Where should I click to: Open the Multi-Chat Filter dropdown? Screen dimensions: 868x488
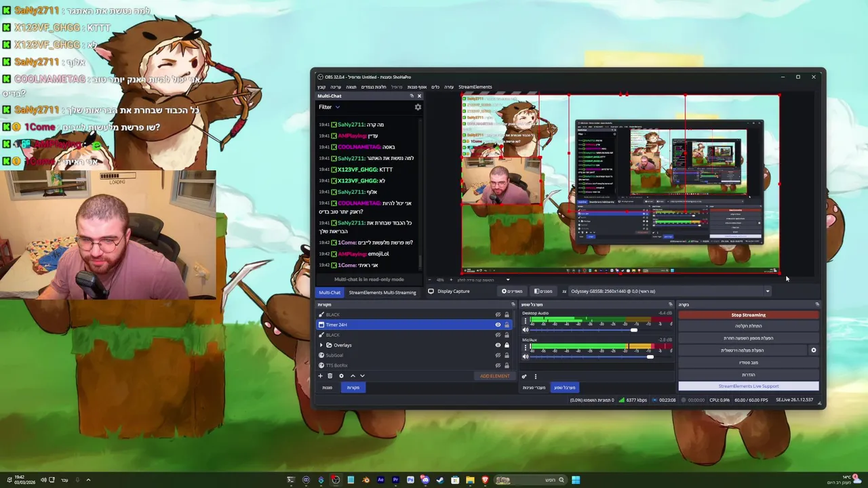pyautogui.click(x=329, y=107)
